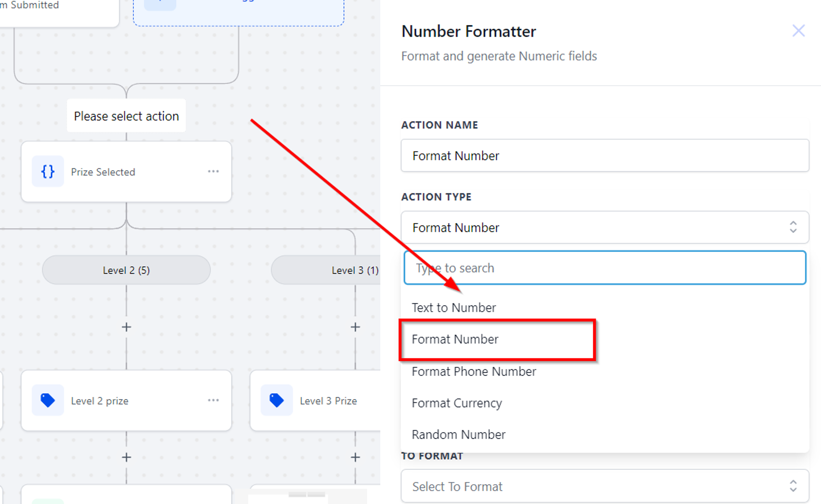This screenshot has width=821, height=504.
Task: Click the Type to search field
Action: [605, 268]
